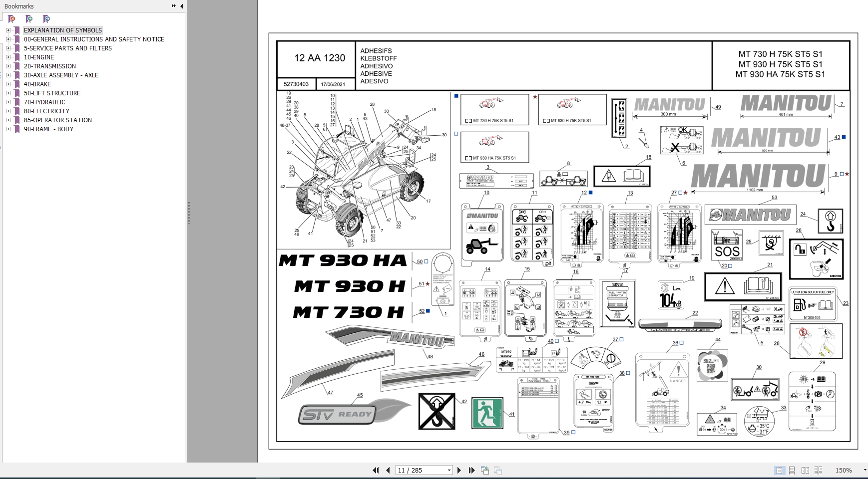Click the reference number "52730403"

pos(296,84)
